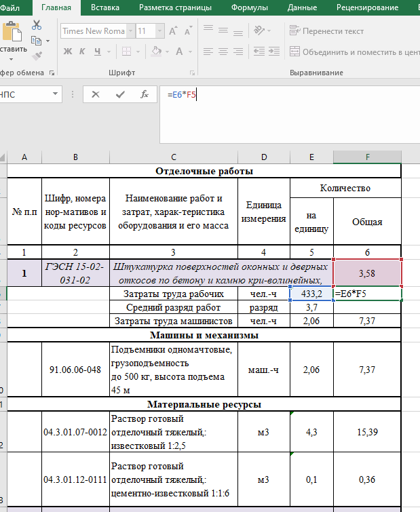The height and width of the screenshot is (512, 420).
Task: Switch to the Вставка tab
Action: [x=105, y=7]
